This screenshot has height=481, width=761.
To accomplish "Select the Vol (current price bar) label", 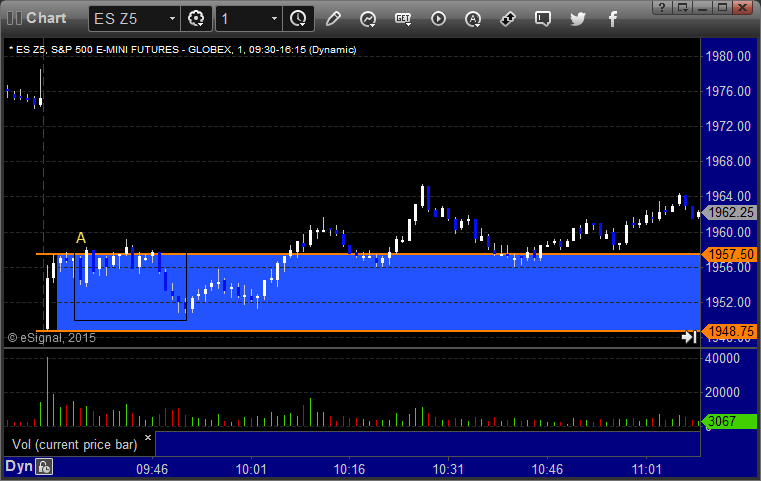I will 75,444.
